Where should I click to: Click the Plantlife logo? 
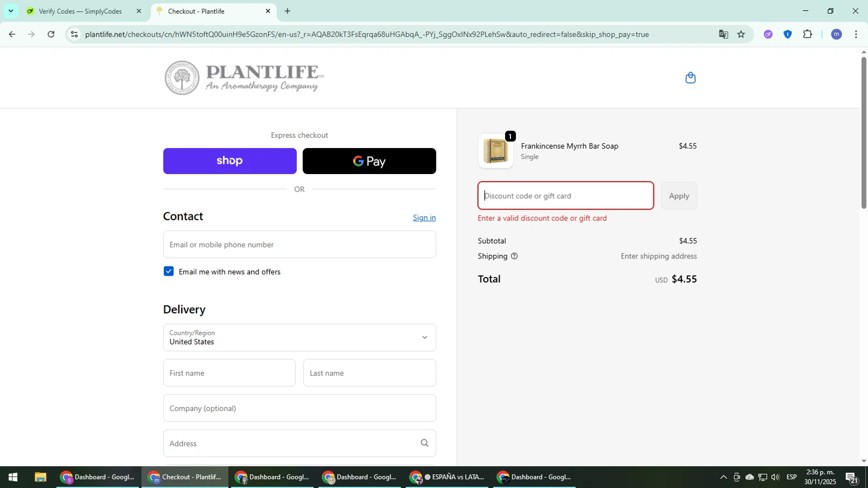[x=244, y=78]
